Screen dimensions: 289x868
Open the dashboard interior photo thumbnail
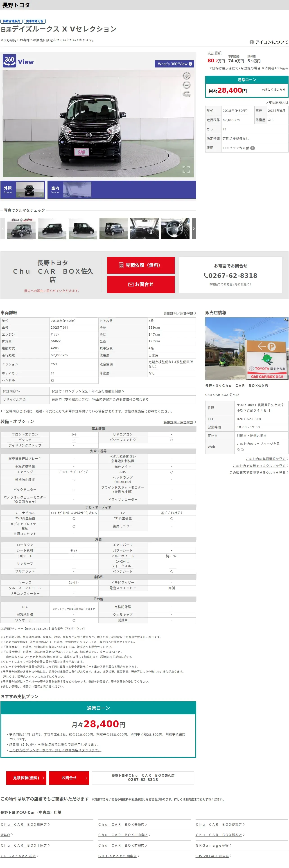(x=144, y=229)
